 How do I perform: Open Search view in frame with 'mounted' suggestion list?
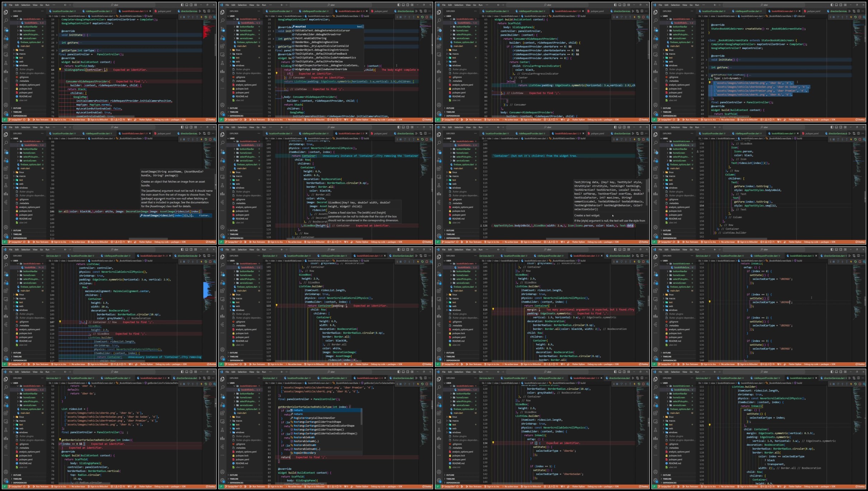[222, 21]
